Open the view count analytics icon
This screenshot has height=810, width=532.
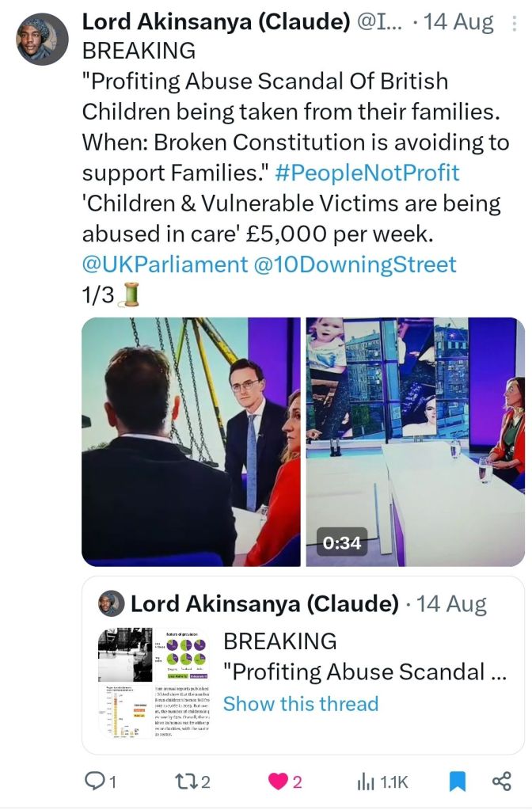(366, 782)
